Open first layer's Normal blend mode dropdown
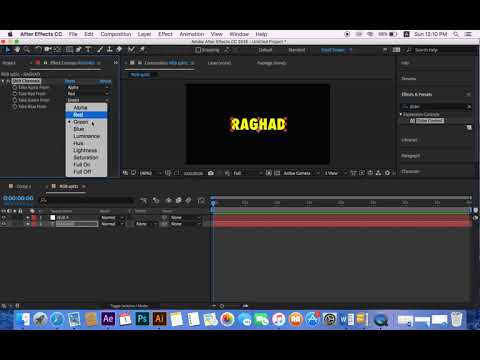The height and width of the screenshot is (360, 480). coord(112,218)
